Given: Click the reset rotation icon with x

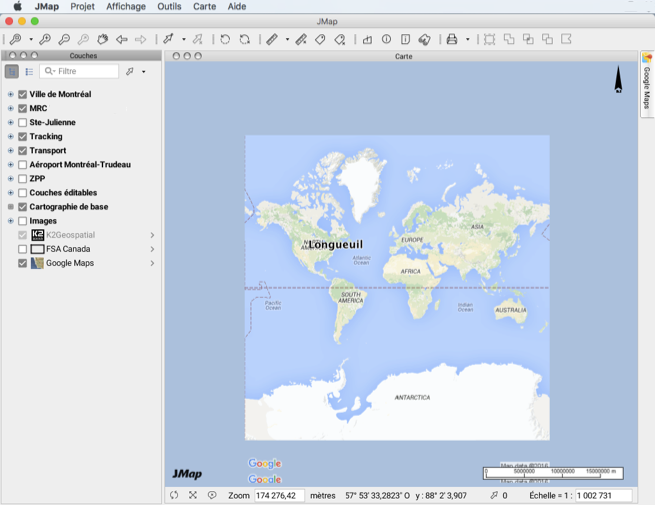Looking at the screenshot, I should tap(245, 39).
